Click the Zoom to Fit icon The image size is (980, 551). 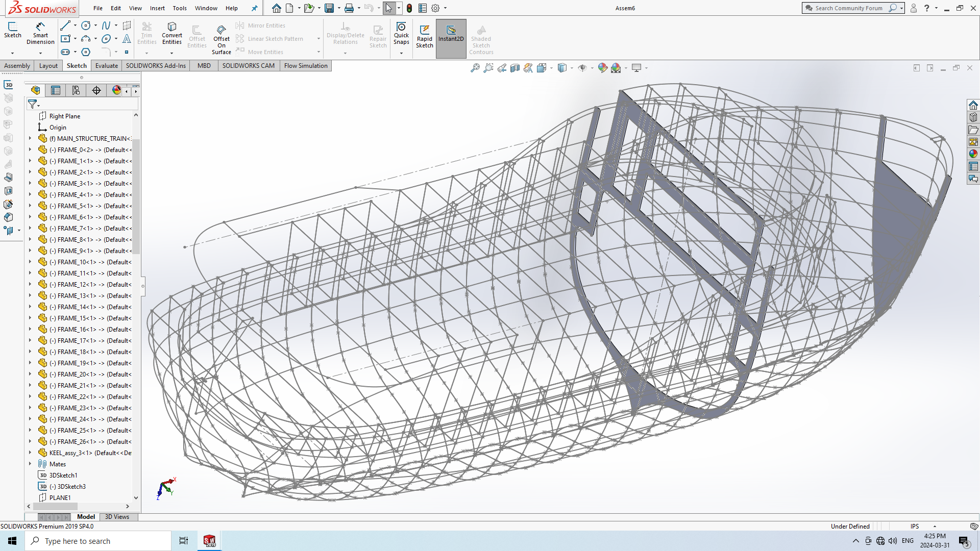coord(475,68)
